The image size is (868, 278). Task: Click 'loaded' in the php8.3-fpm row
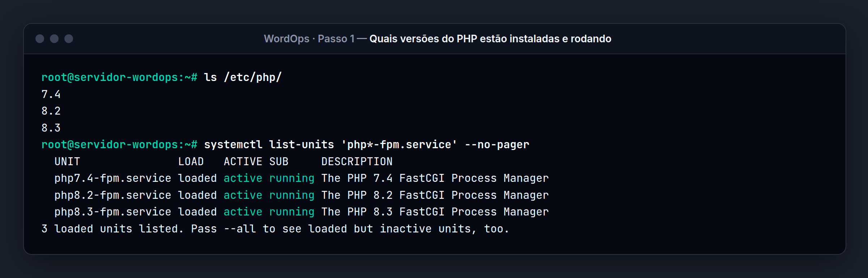(197, 212)
